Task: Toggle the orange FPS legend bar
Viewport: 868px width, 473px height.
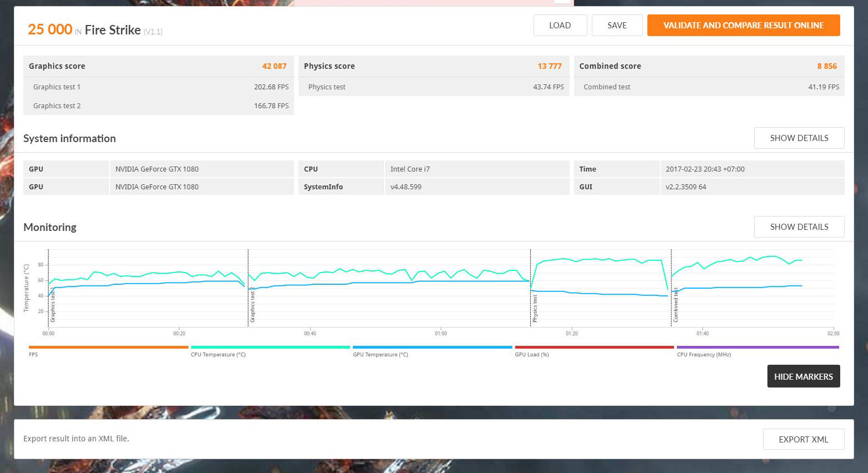Action: [108, 348]
